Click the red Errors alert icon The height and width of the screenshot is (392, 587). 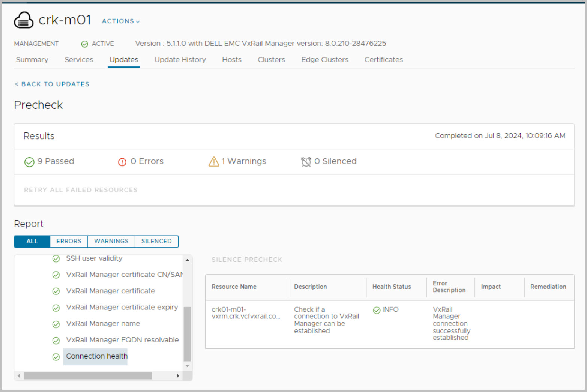[122, 162]
